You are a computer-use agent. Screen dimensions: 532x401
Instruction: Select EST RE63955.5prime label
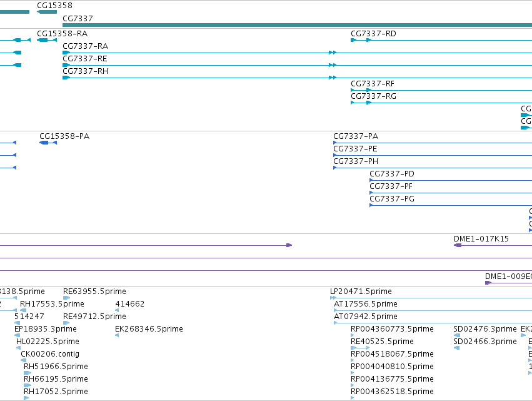[x=94, y=292]
